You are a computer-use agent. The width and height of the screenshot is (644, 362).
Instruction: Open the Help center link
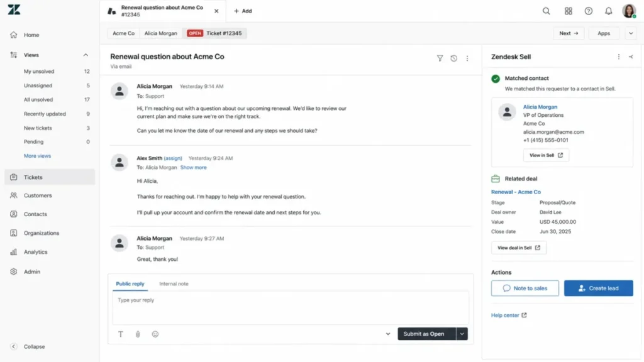point(509,315)
